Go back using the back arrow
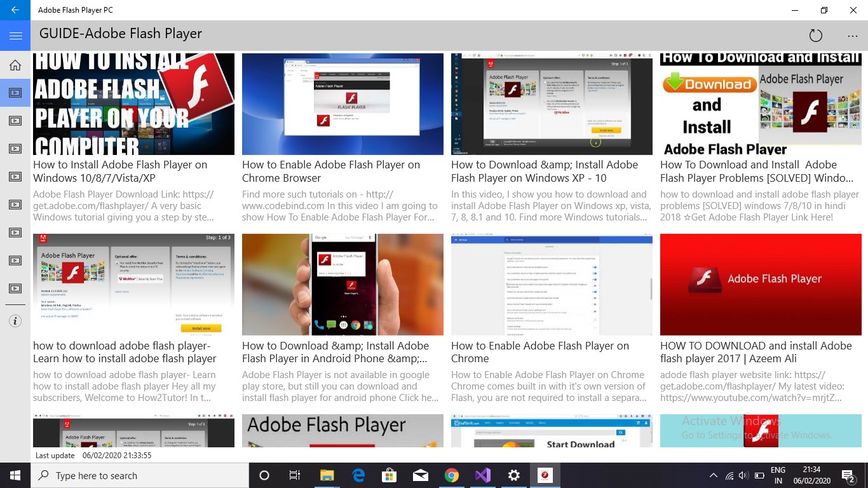This screenshot has width=868, height=488. click(x=15, y=10)
